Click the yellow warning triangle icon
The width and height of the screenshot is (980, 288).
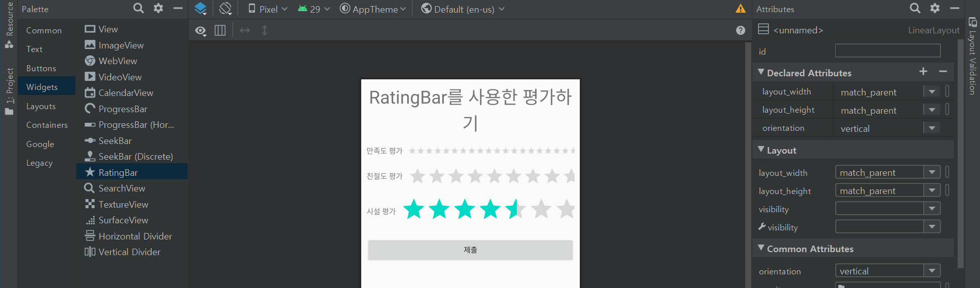pyautogui.click(x=741, y=9)
